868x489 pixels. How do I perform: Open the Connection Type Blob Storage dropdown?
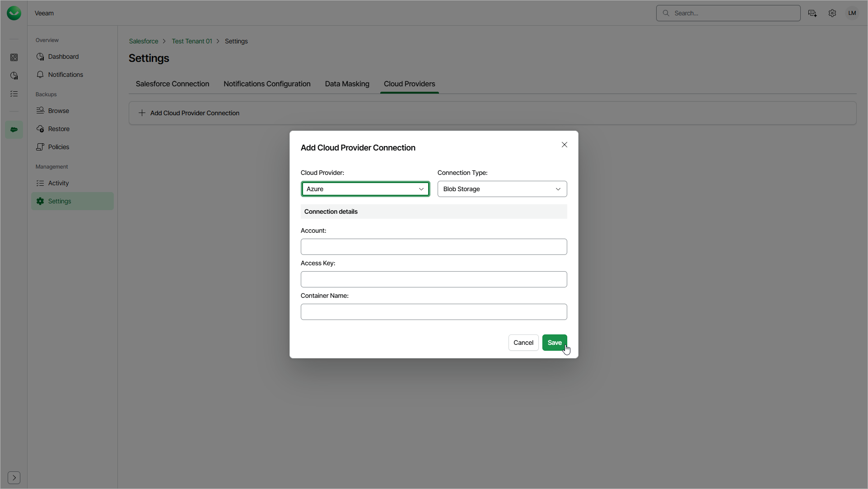[502, 189]
